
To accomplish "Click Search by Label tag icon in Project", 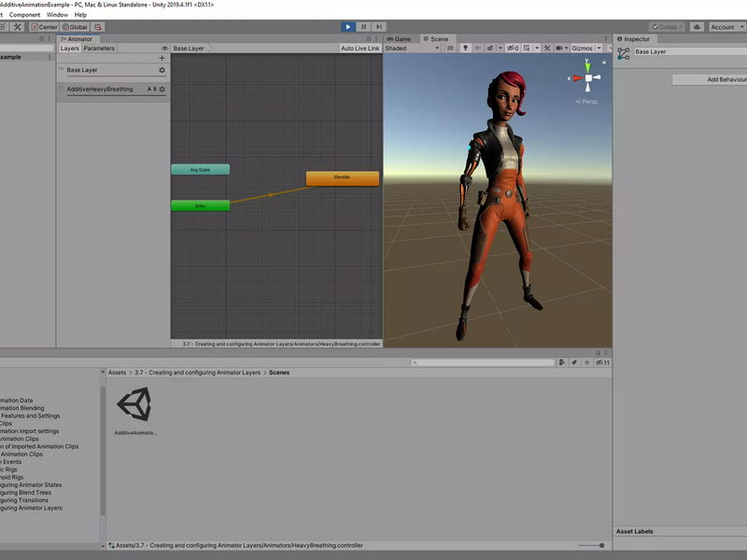I will (574, 363).
